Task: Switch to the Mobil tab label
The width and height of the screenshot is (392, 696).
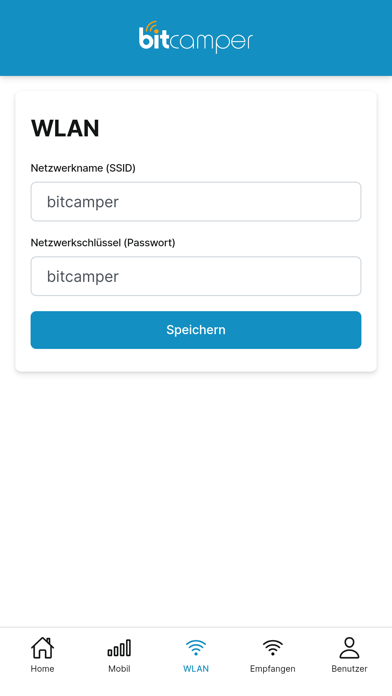Action: 119,668
